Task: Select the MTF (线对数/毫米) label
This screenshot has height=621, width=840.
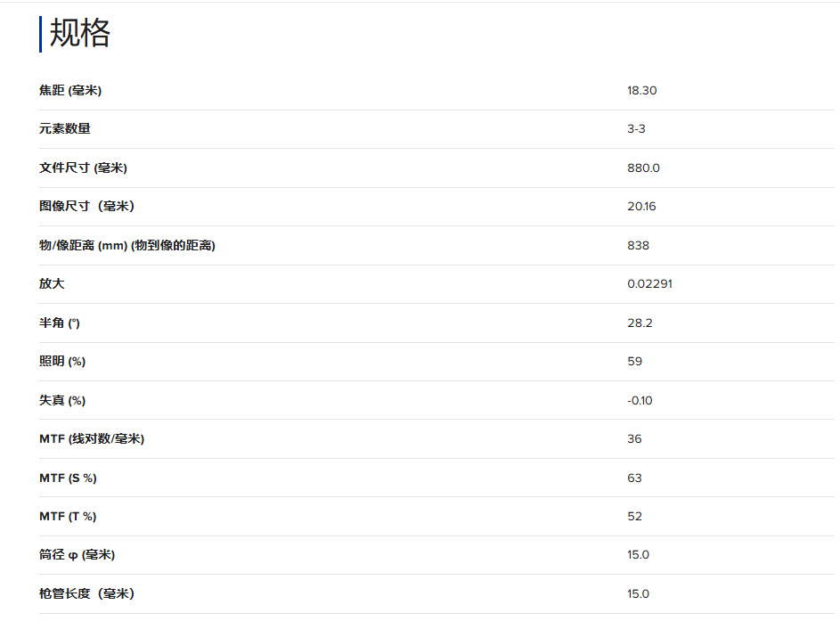Action: click(92, 439)
